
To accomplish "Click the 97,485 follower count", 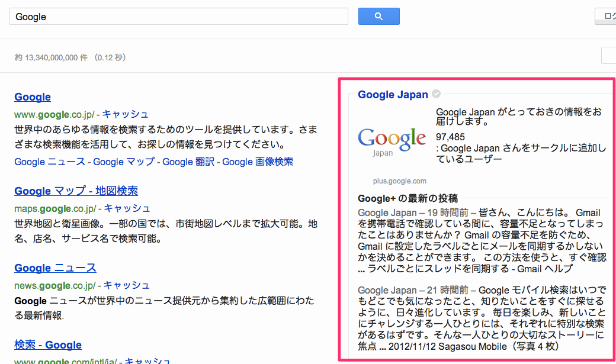I will tap(450, 137).
